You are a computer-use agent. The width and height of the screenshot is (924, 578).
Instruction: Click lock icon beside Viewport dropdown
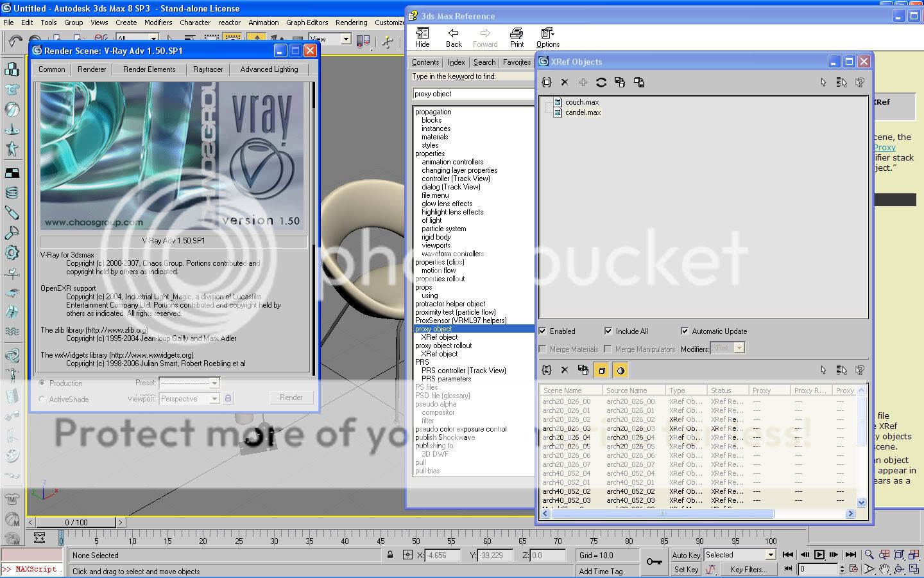pos(228,398)
